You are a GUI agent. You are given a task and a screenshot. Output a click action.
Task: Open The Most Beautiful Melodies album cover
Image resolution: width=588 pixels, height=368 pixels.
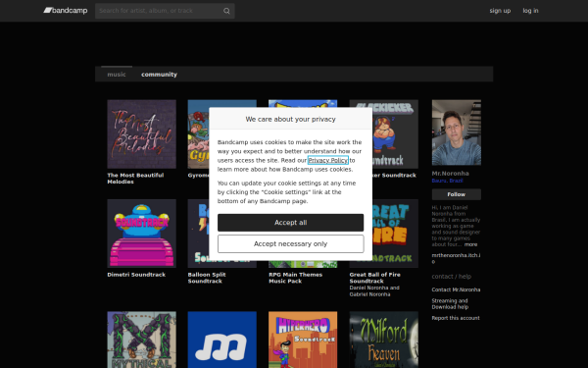pos(141,134)
